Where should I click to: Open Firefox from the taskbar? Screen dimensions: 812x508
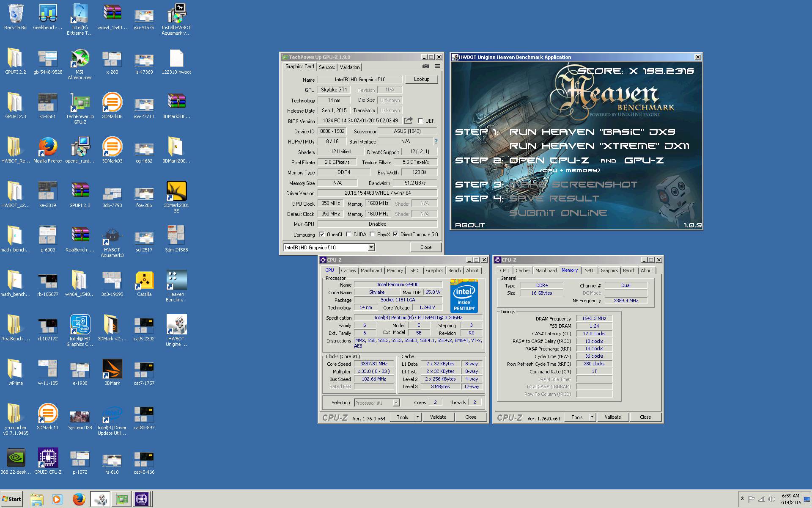tap(79, 499)
